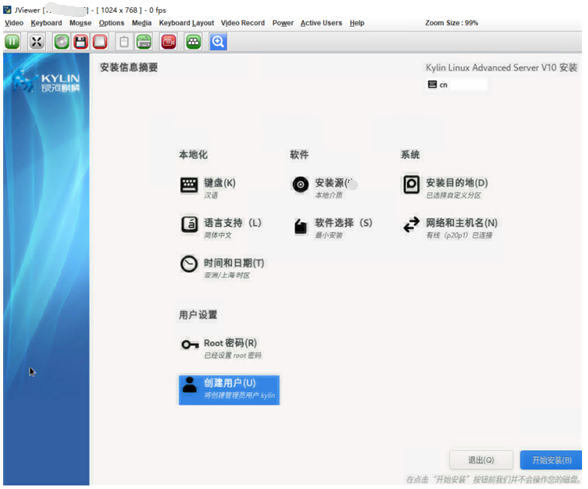Click the 亚洲/上海 时区 status text

click(x=226, y=275)
